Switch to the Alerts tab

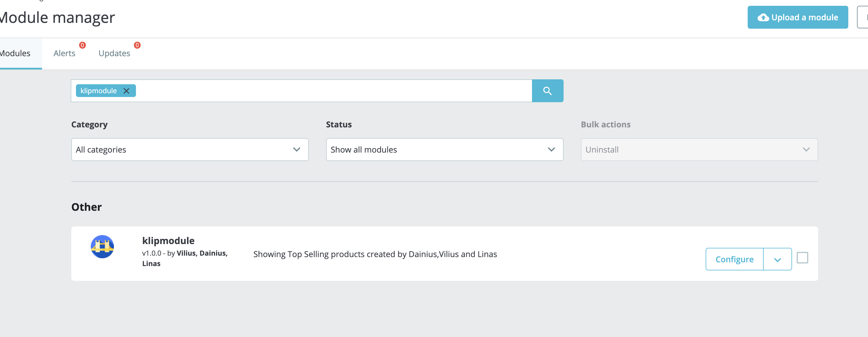[x=64, y=54]
